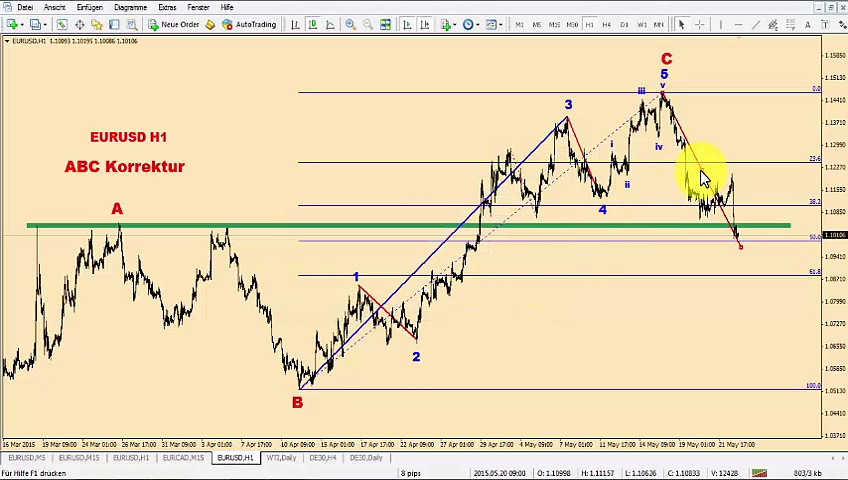Open the new chart dropdown arrow
The width and height of the screenshot is (848, 480).
(x=19, y=24)
